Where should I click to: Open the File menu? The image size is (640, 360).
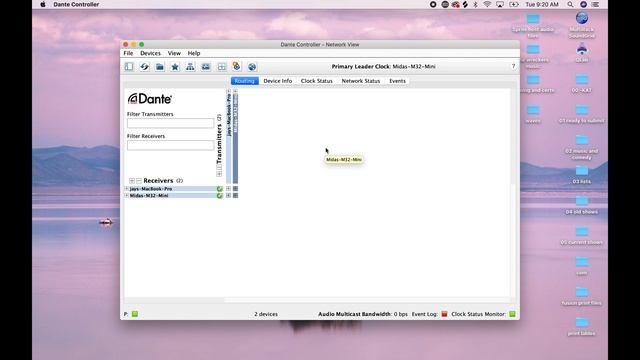(128, 53)
